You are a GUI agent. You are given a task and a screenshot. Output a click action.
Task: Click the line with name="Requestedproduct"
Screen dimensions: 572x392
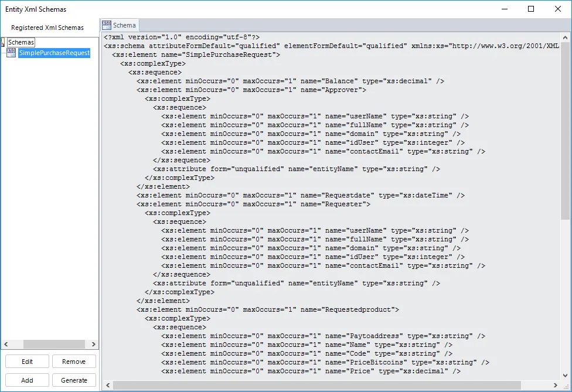(268, 309)
